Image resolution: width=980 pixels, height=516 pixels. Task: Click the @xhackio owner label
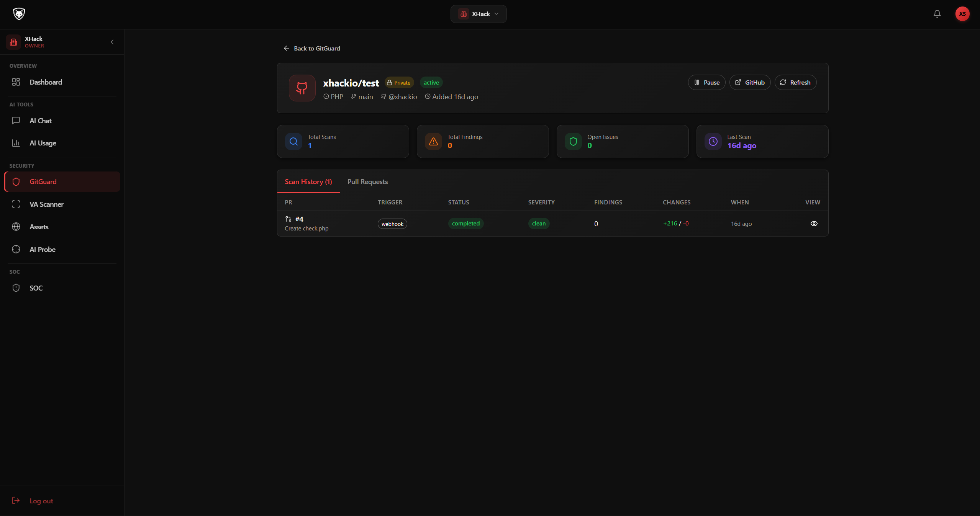[399, 97]
